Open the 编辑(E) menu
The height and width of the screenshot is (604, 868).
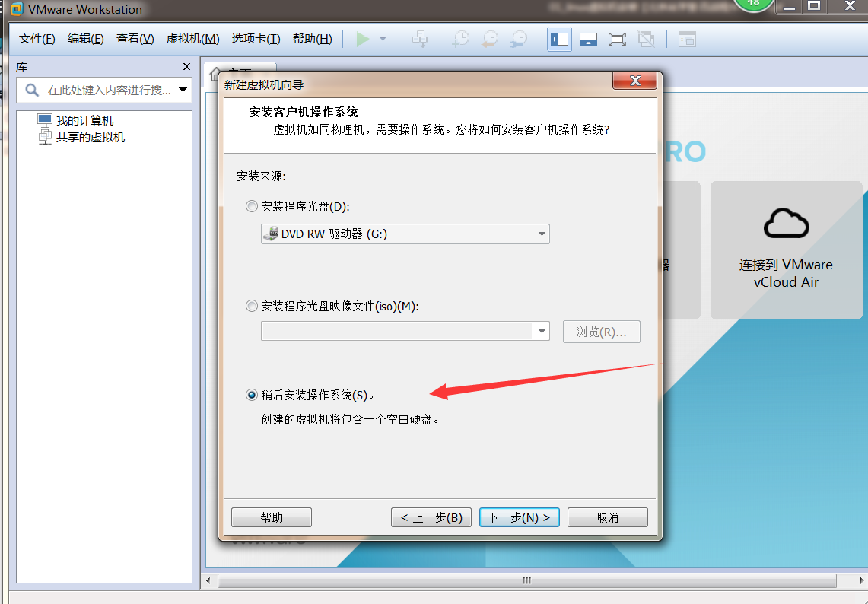pos(86,39)
